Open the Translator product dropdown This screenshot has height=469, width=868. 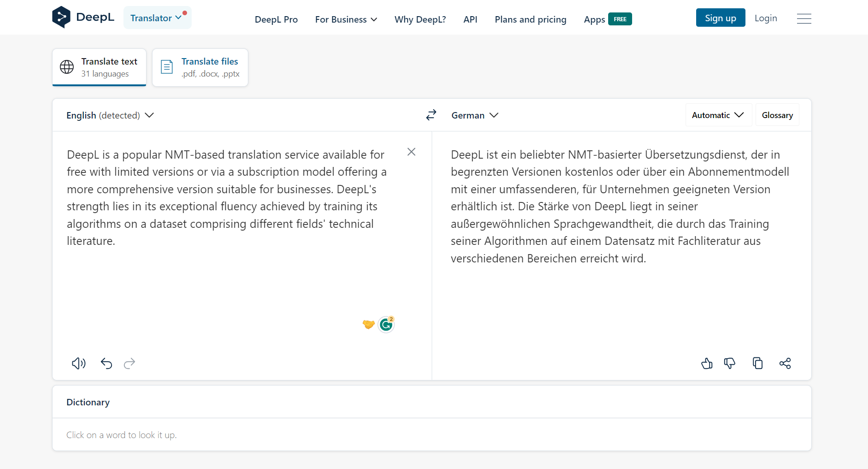158,18
